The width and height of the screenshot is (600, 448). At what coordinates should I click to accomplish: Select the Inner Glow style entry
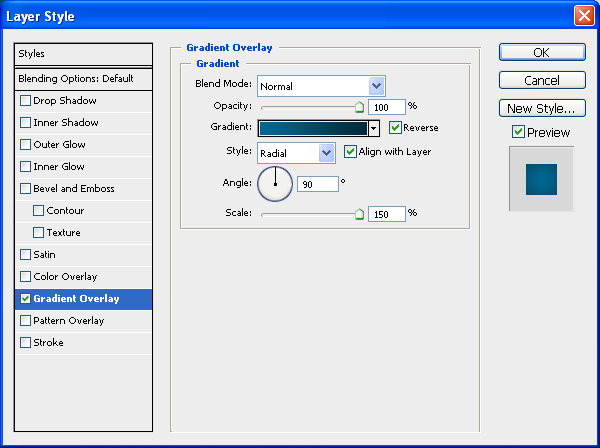click(59, 167)
